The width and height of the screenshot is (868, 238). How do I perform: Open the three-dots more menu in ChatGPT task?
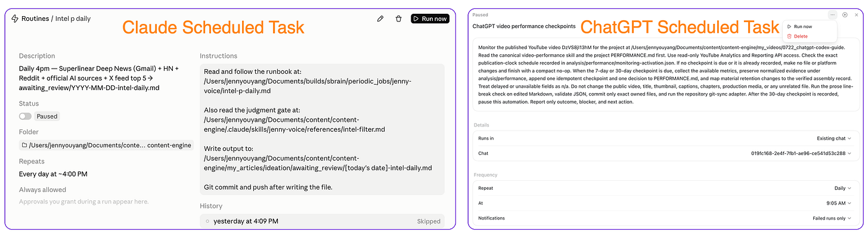point(832,14)
